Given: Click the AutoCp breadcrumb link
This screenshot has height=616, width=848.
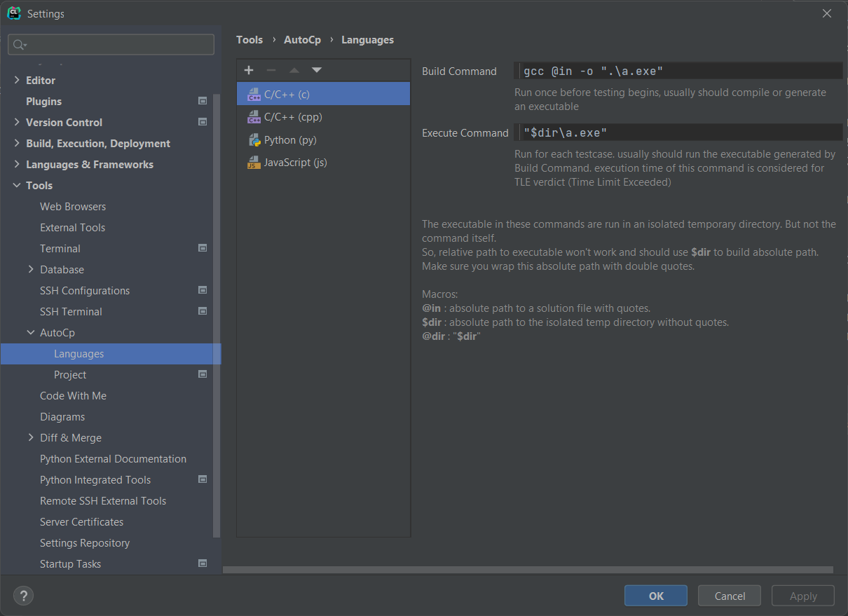Looking at the screenshot, I should point(302,40).
